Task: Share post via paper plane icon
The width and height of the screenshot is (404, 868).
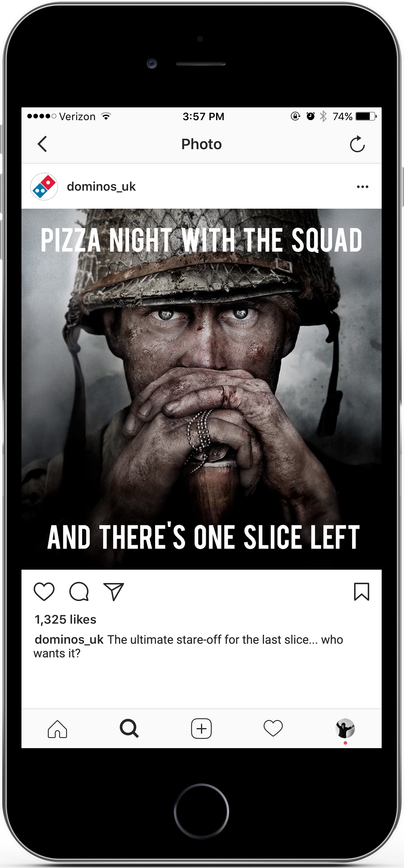Action: (113, 592)
